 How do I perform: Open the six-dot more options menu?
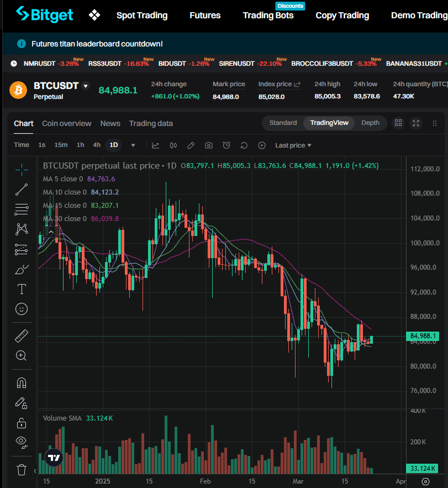(x=435, y=123)
